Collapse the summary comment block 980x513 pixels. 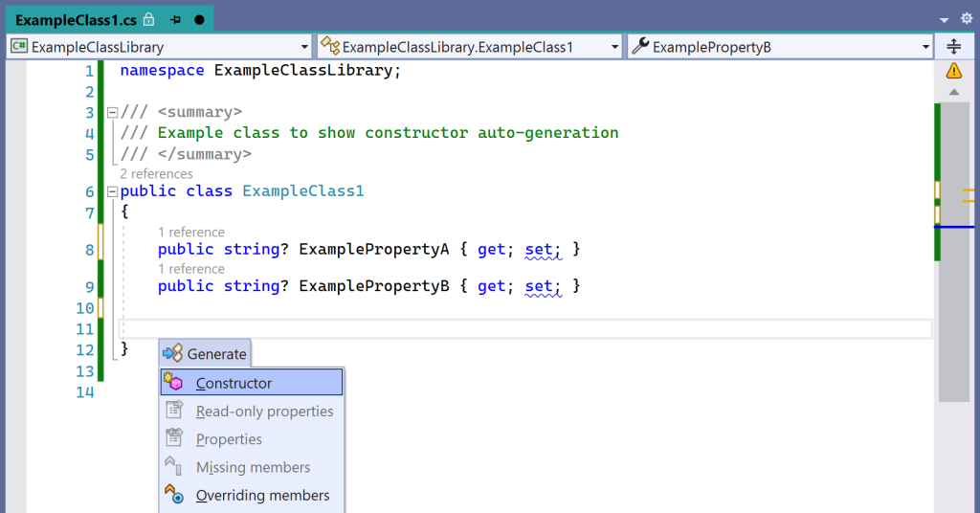(x=113, y=113)
